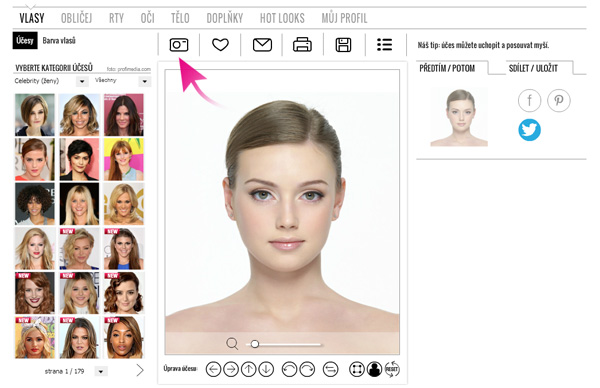Click the zoom slider handle
Viewport: 600px width, 388px height.
(254, 344)
